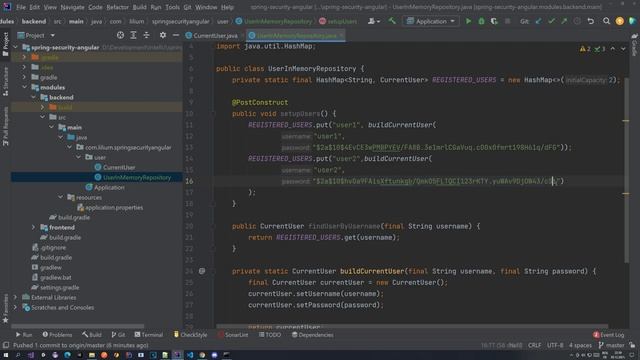Open Project panel settings gear
Image resolution: width=640 pixels, height=360 pixels.
(x=162, y=36)
